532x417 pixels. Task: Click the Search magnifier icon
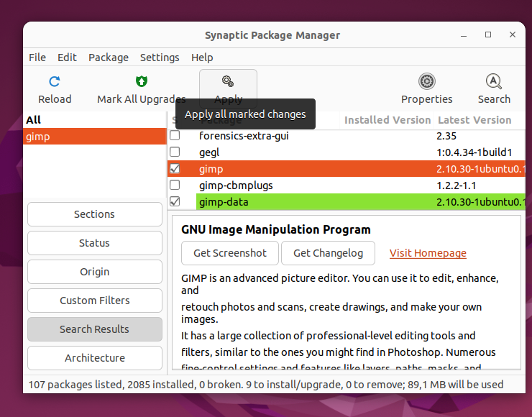[x=494, y=81]
